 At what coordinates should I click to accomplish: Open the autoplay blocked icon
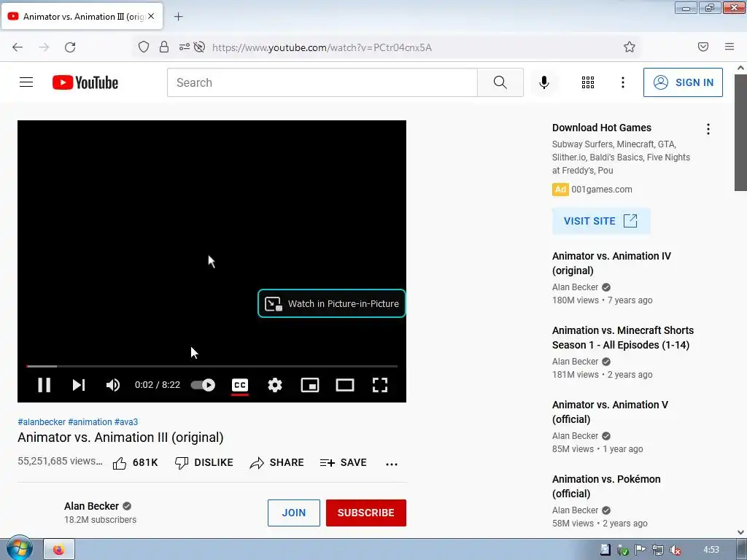pyautogui.click(x=200, y=47)
